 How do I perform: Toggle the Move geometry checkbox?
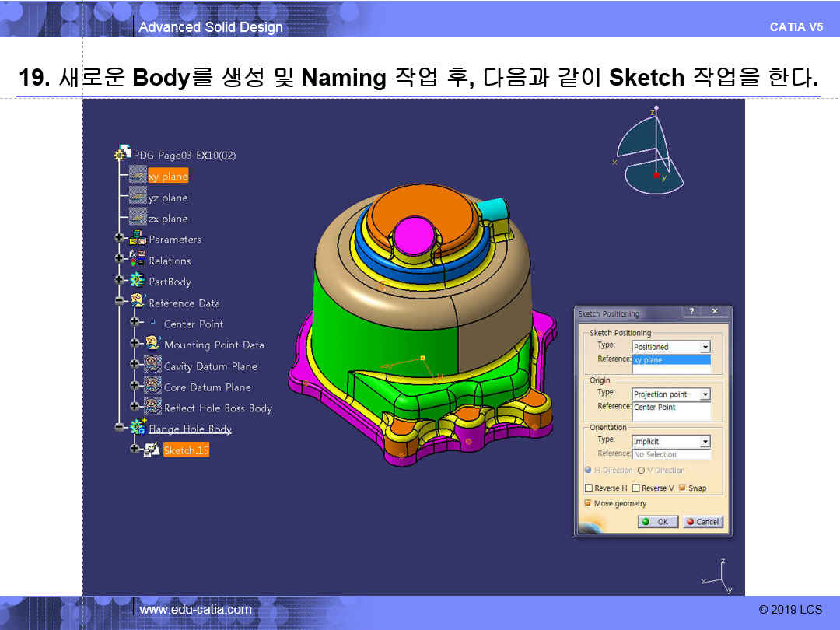pyautogui.click(x=589, y=503)
